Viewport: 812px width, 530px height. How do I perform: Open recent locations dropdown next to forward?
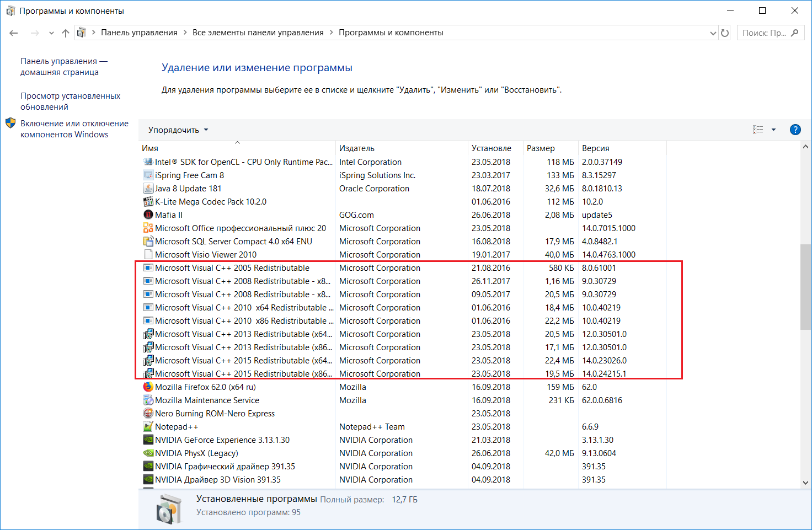click(x=51, y=33)
